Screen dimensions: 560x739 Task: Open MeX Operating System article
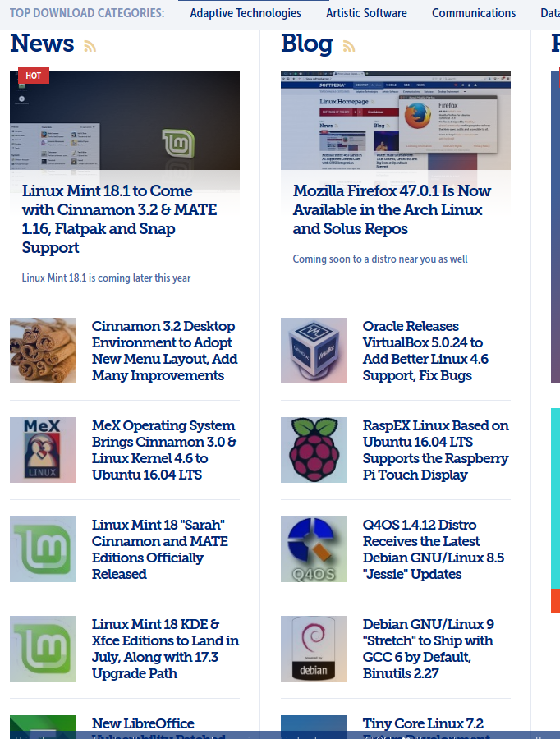click(164, 450)
